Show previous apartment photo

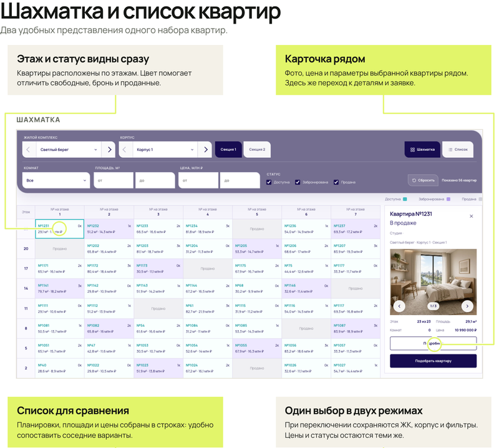[x=399, y=306]
